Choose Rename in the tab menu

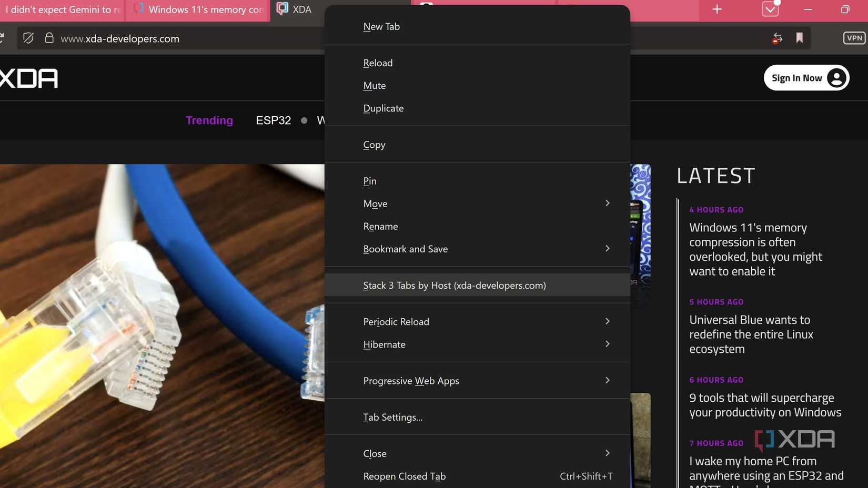click(x=477, y=226)
